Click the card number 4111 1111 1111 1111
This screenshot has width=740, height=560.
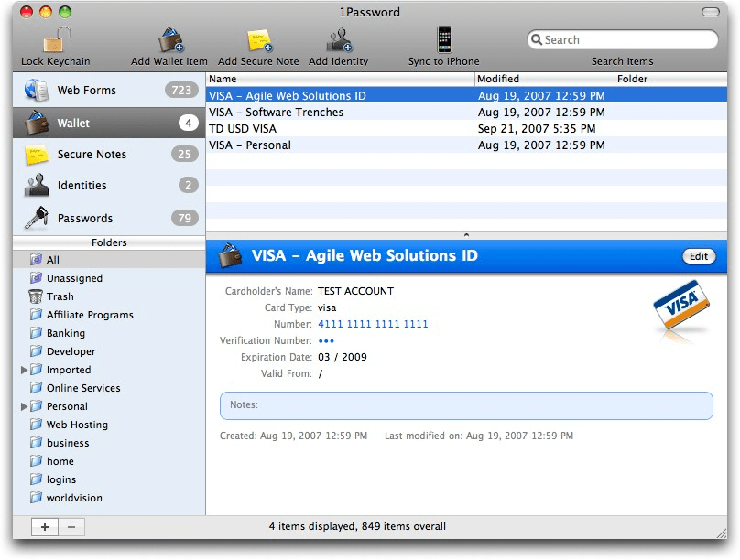tap(373, 325)
